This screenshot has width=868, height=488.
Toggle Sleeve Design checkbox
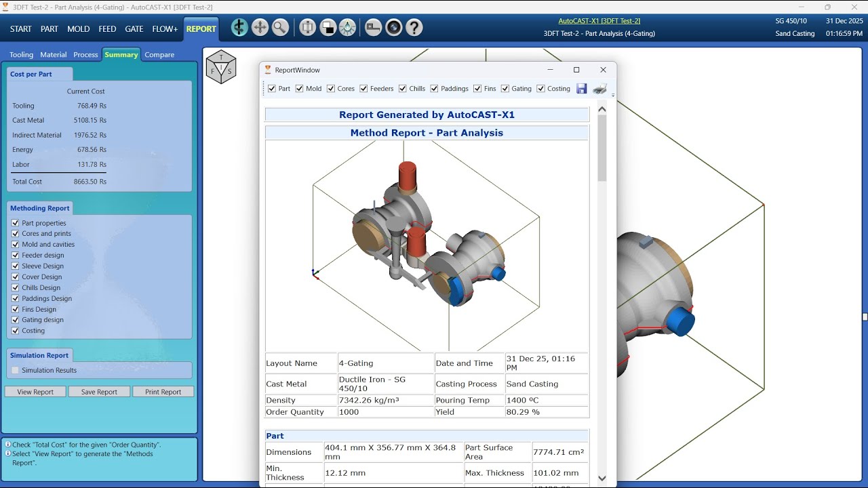(16, 266)
